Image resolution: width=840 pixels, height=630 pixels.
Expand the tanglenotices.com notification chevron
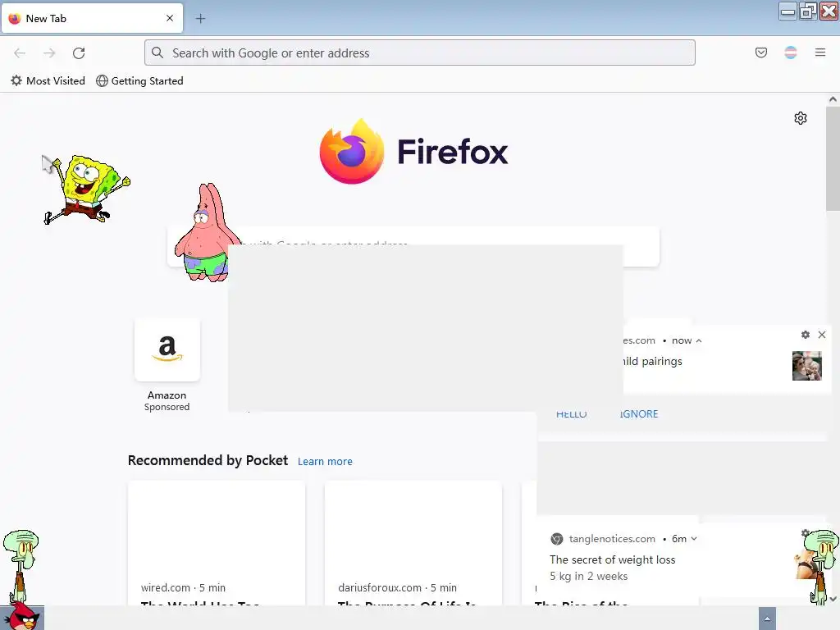pos(694,539)
